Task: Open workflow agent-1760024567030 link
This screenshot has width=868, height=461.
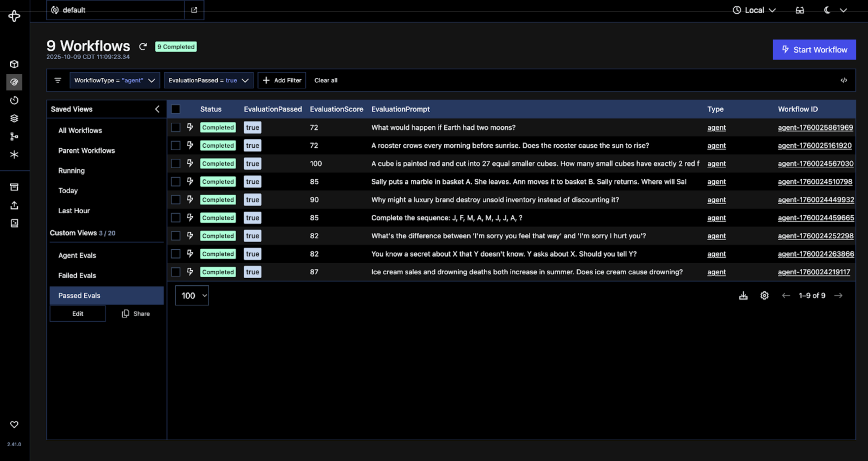Action: (x=815, y=164)
